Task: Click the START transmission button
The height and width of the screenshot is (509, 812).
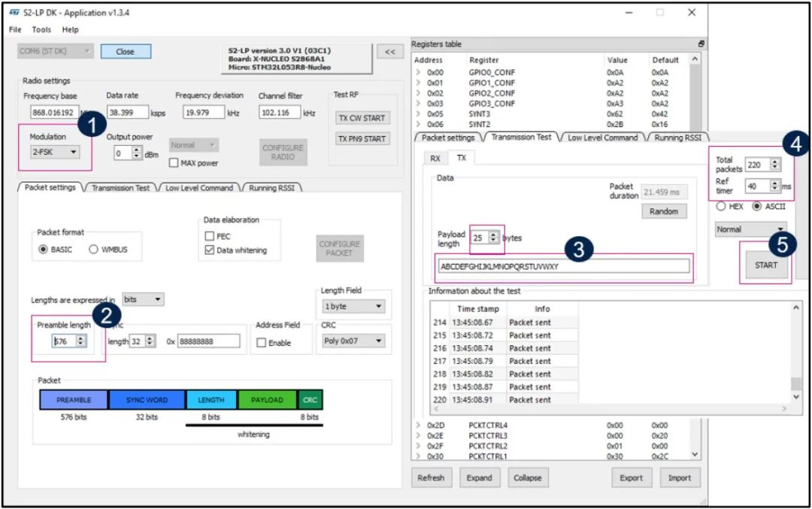Action: pos(765,265)
